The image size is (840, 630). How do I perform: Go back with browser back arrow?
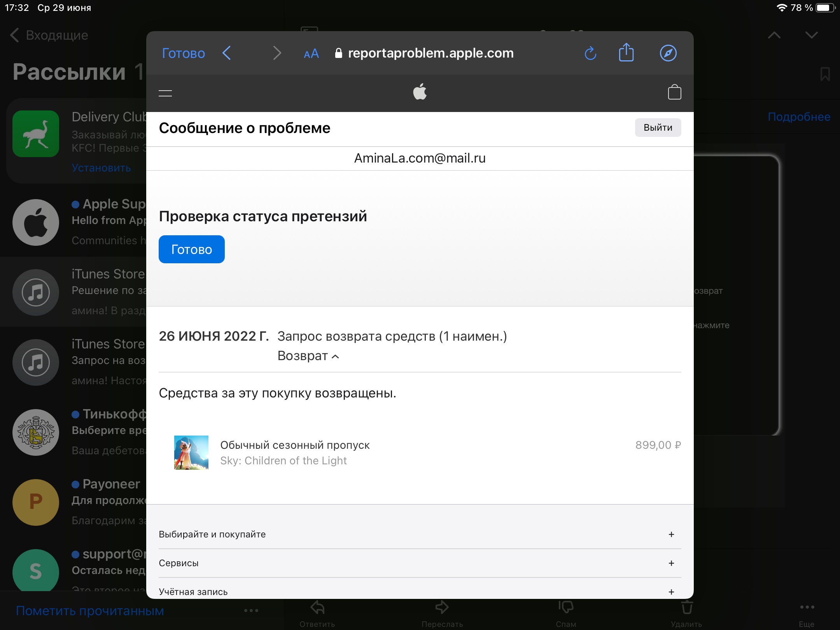click(227, 53)
